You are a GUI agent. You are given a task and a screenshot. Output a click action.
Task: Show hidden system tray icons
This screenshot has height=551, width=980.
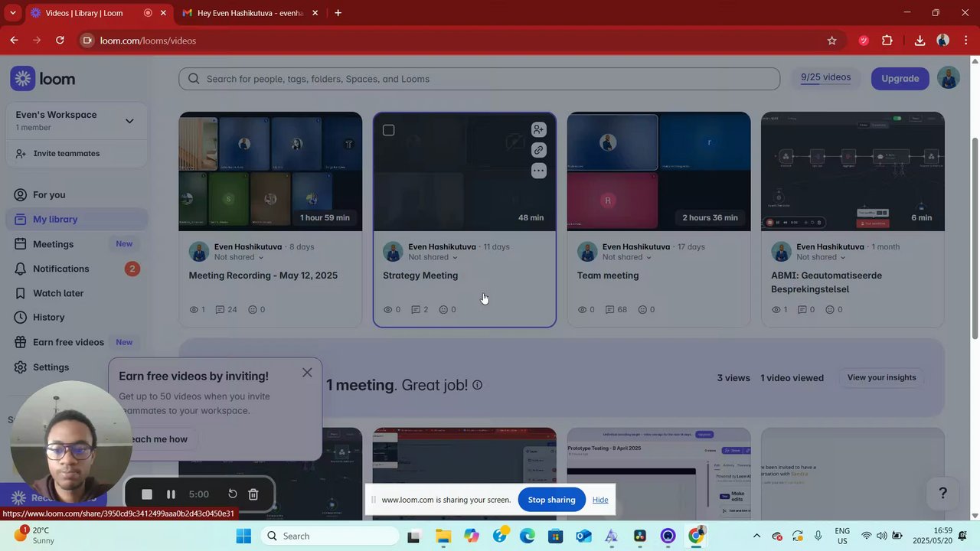[x=756, y=536]
